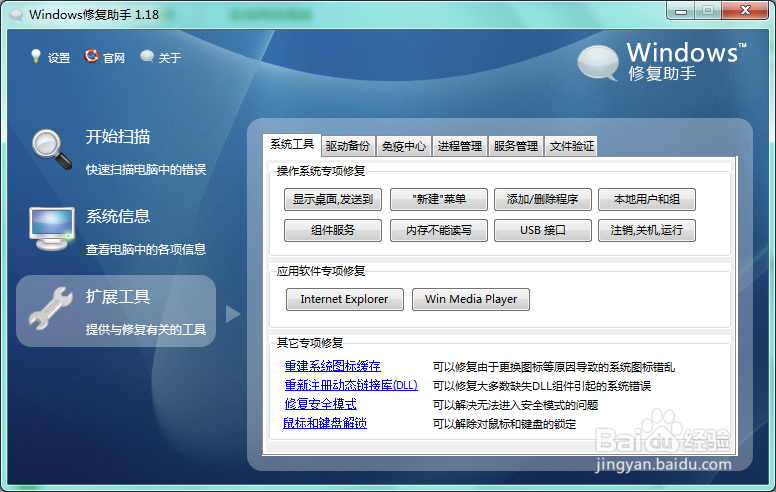Close the Windows修复助手 window

click(745, 10)
